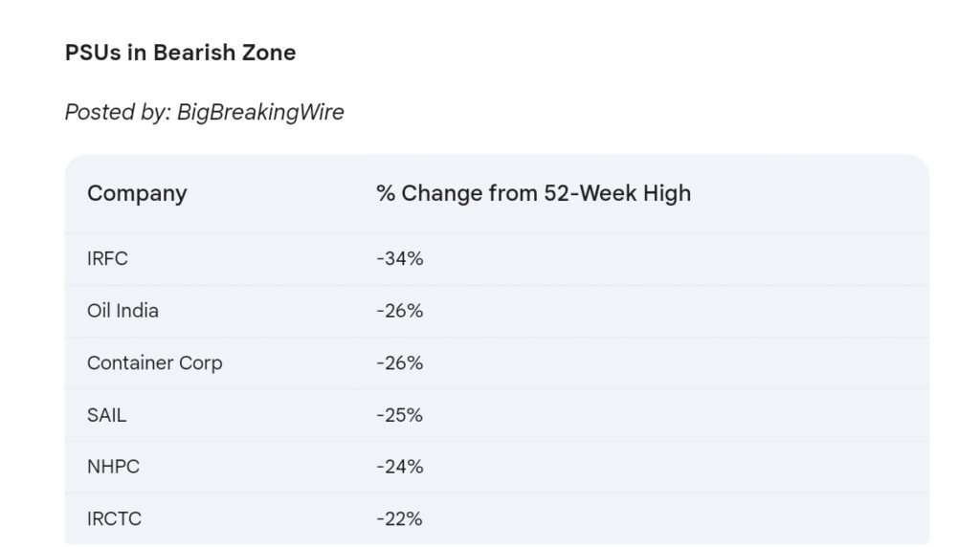Select the Company column header

[x=137, y=193]
